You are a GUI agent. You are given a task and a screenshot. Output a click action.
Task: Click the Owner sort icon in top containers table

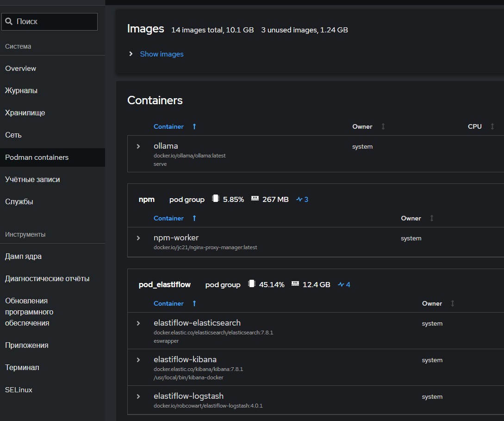(x=383, y=126)
